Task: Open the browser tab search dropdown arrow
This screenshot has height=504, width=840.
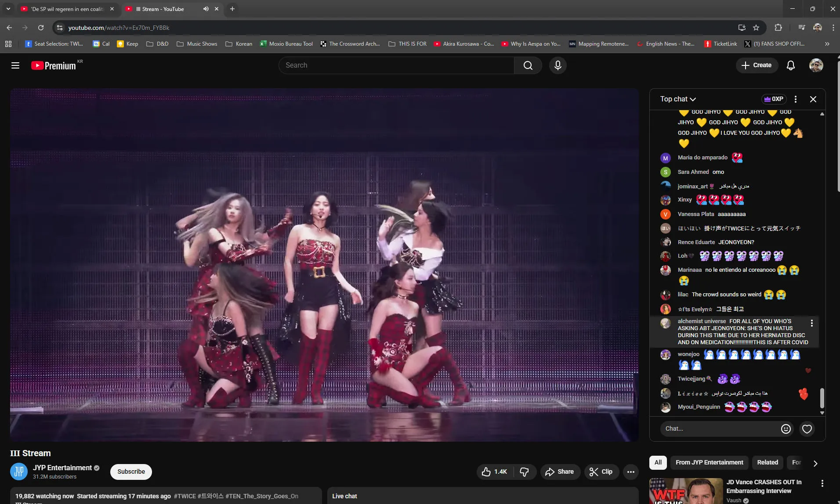Action: tap(8, 9)
